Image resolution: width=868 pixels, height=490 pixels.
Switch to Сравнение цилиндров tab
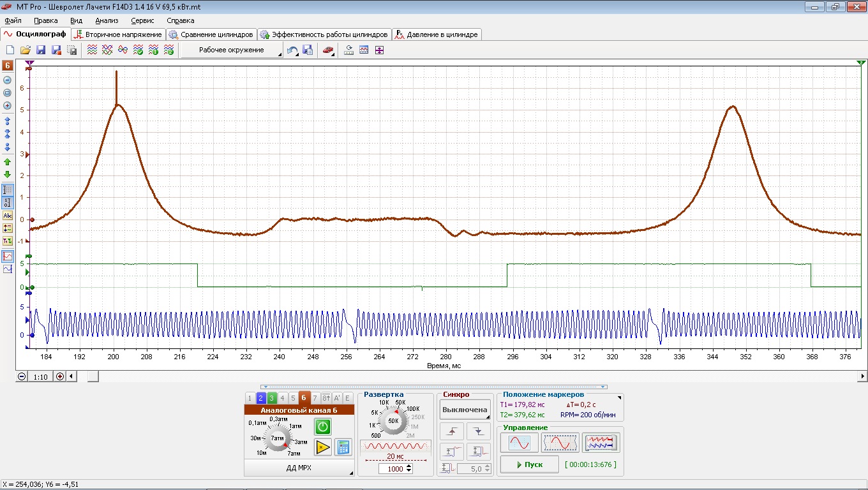pyautogui.click(x=211, y=34)
